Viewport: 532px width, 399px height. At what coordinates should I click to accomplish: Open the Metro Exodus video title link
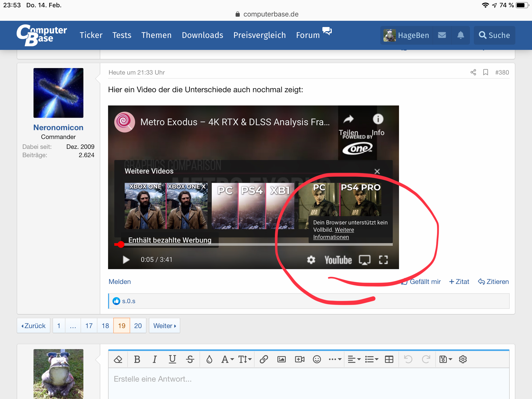(235, 122)
